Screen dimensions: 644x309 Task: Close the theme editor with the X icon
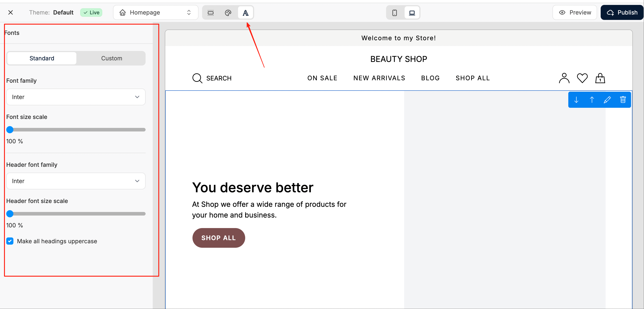(10, 12)
